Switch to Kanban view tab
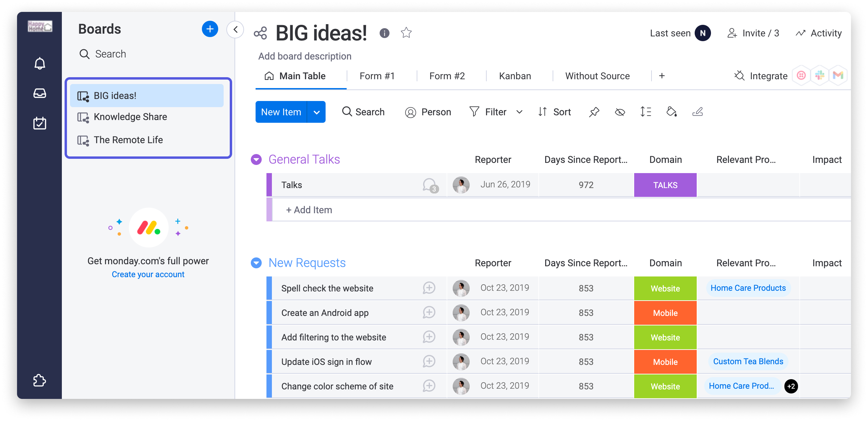The height and width of the screenshot is (421, 868). point(515,76)
